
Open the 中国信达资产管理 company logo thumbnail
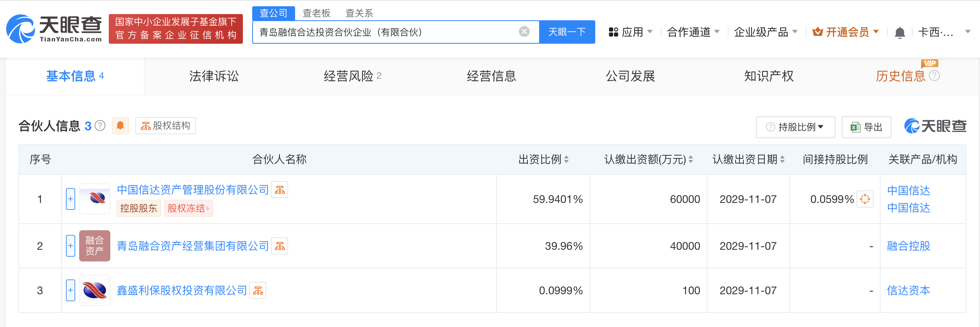point(95,199)
